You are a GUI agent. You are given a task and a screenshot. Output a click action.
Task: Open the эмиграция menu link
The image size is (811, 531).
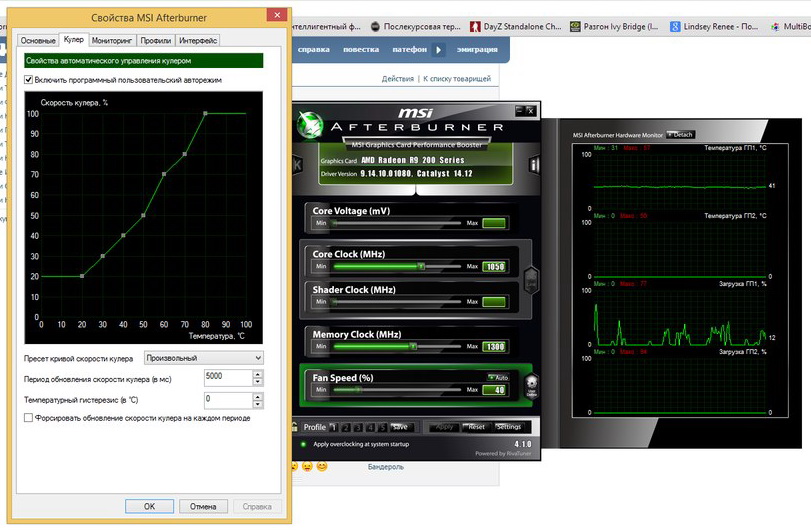pos(477,50)
